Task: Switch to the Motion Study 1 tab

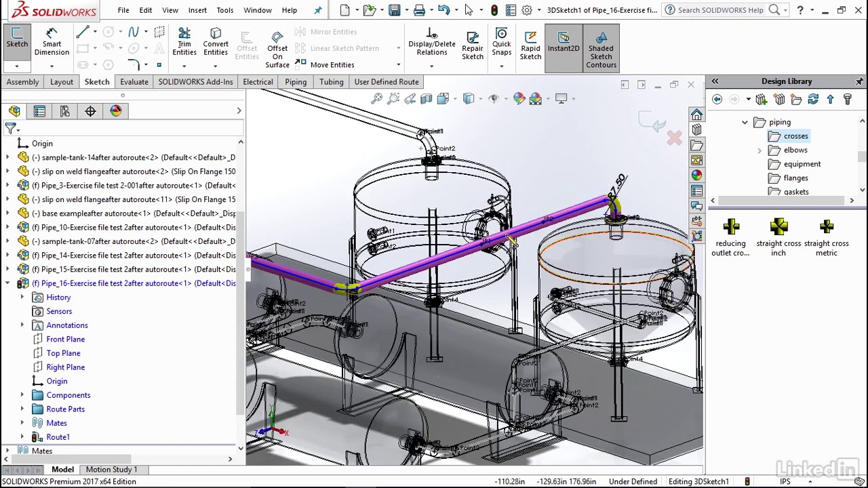Action: (111, 469)
